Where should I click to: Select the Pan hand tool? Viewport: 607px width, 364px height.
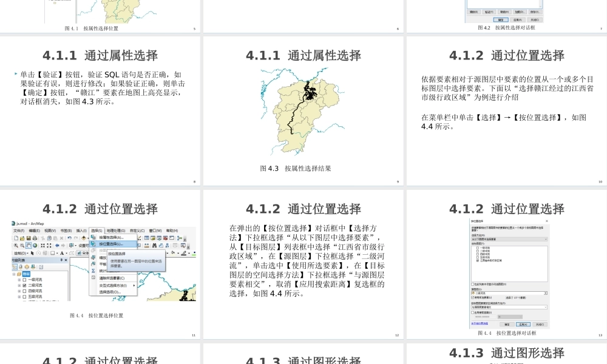coord(28,245)
